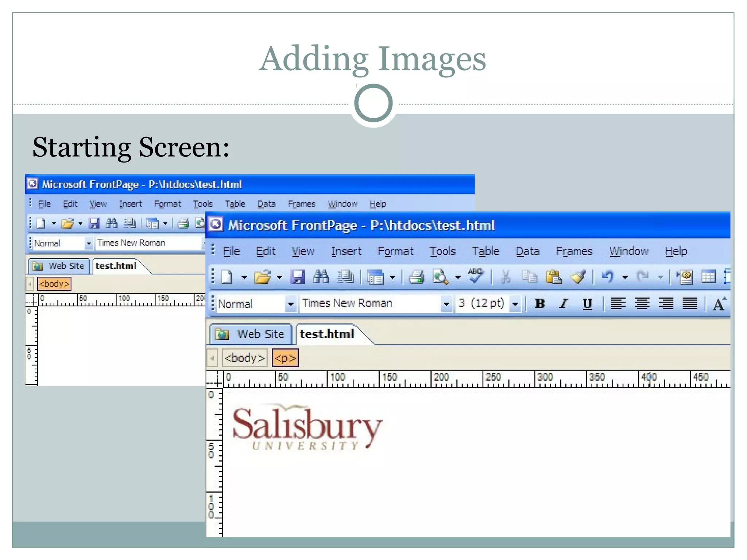Image resolution: width=747 pixels, height=560 pixels.
Task: Click Cut scissors icon
Action: (506, 277)
